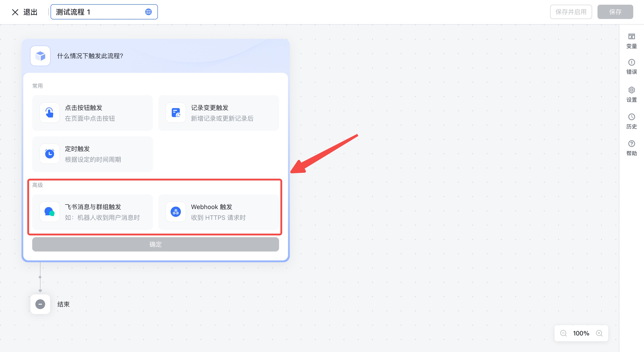Click the 常用 section label
Image resolution: width=644 pixels, height=352 pixels.
click(x=38, y=86)
